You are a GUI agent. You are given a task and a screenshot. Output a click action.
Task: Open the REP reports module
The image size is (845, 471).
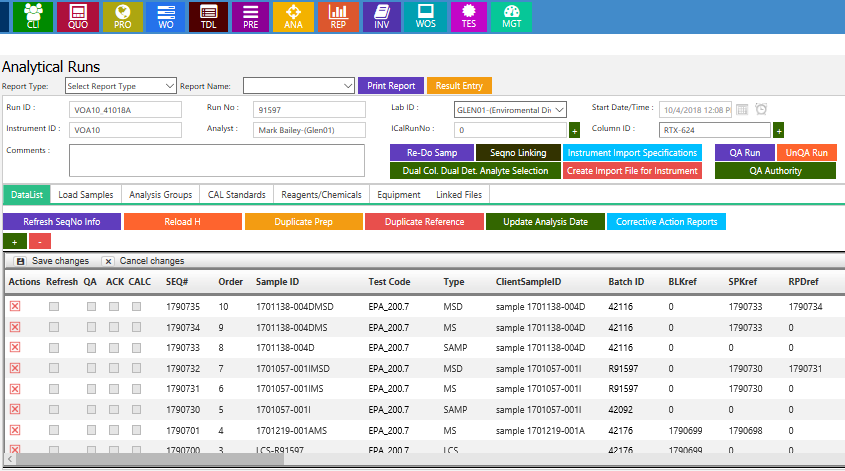pos(338,17)
